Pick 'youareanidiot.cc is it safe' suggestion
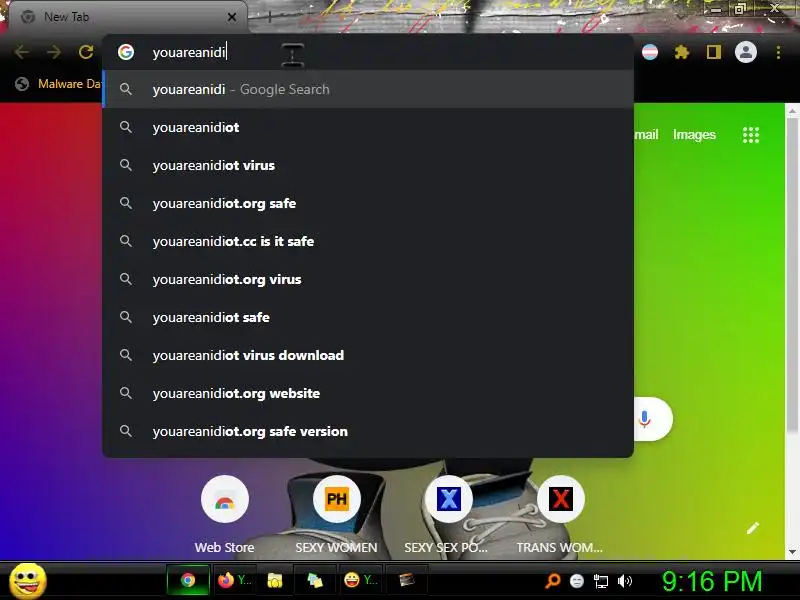This screenshot has height=600, width=800. click(x=368, y=241)
